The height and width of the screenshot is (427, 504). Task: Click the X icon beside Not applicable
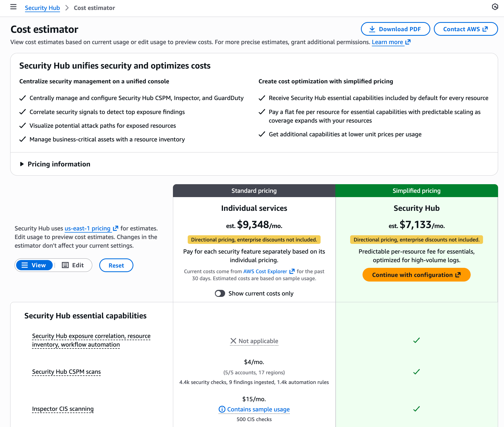pos(233,341)
